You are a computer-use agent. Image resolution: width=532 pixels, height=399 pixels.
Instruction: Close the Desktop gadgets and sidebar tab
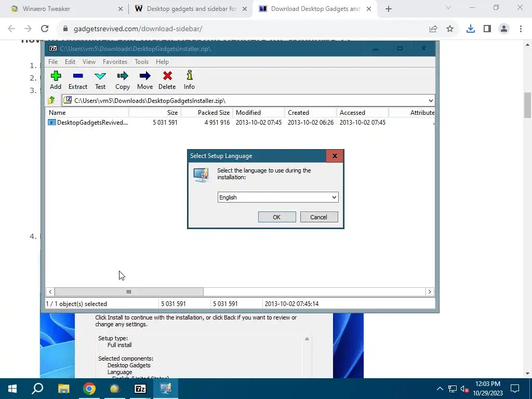[245, 9]
